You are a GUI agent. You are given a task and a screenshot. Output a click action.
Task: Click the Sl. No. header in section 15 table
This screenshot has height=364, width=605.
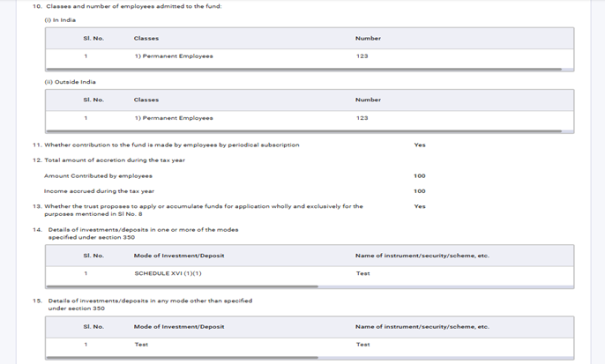[93, 327]
